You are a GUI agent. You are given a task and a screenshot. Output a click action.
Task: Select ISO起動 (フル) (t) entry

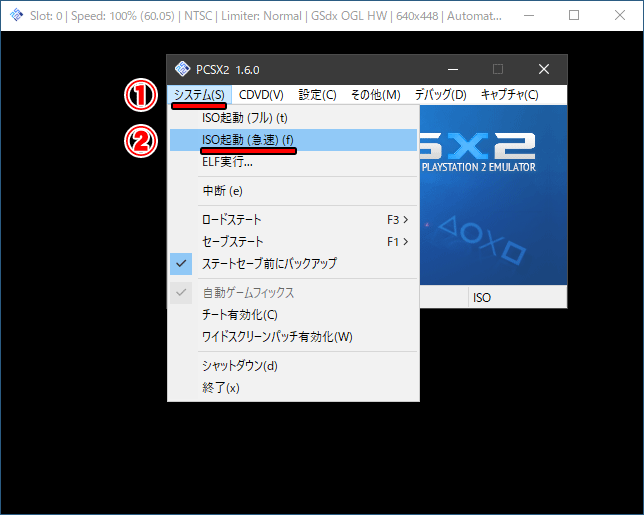point(293,118)
